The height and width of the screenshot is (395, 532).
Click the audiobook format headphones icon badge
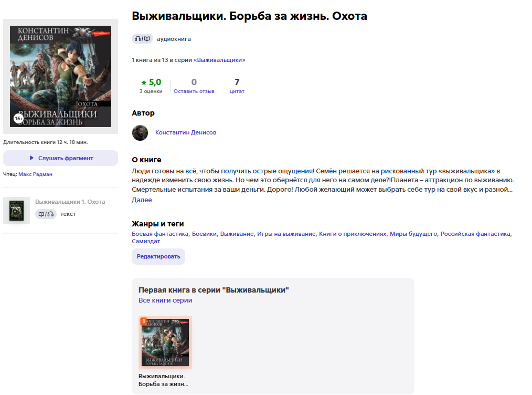click(142, 39)
